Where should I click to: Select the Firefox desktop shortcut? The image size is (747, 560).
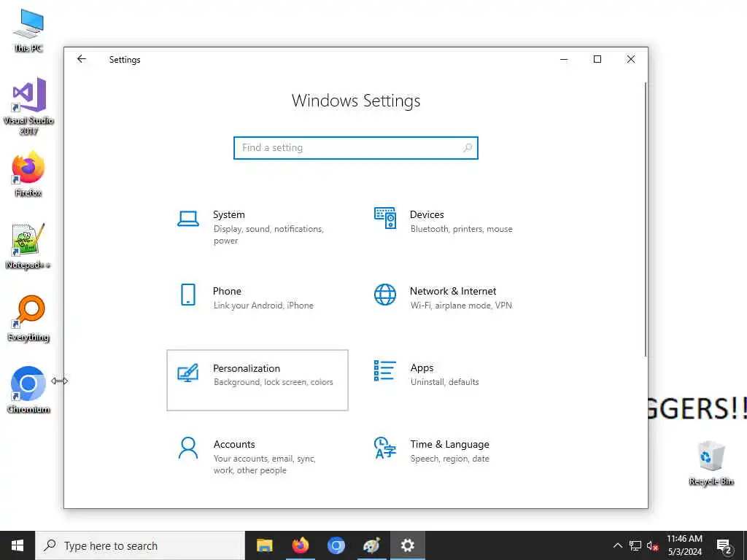(28, 174)
